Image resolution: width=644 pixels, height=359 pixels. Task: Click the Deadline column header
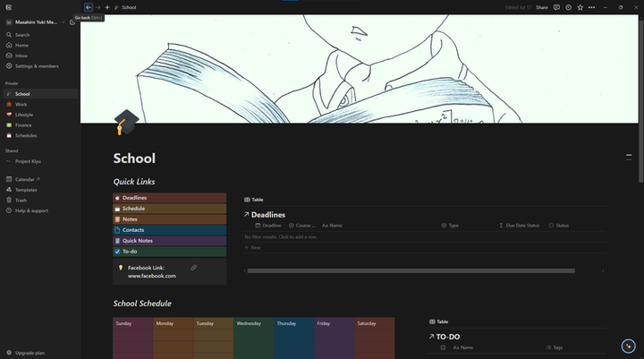coord(268,226)
